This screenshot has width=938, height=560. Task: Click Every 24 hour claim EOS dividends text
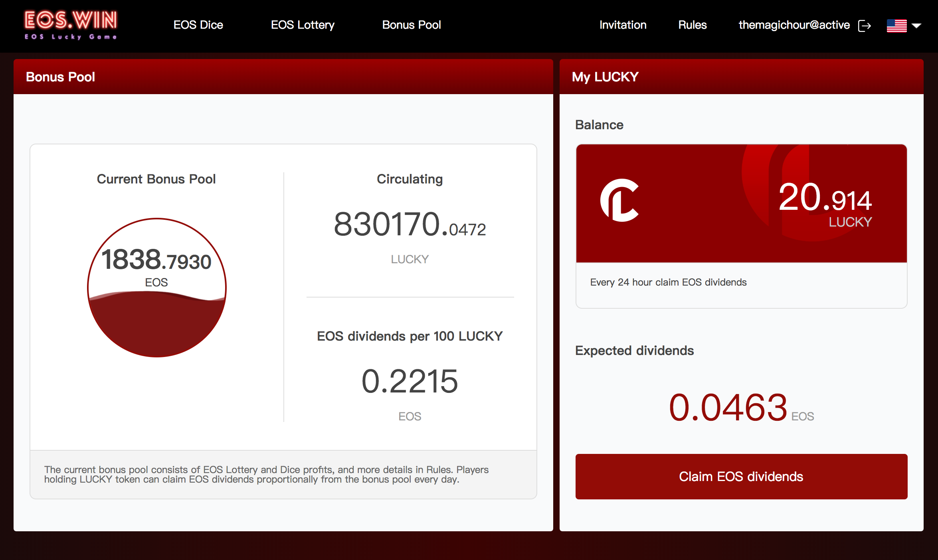tap(668, 282)
